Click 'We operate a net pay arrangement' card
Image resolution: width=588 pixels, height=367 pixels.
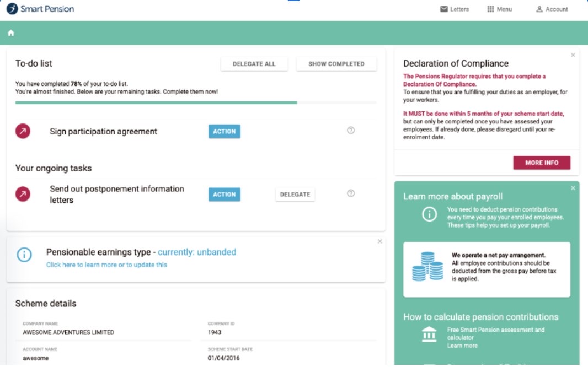point(487,269)
